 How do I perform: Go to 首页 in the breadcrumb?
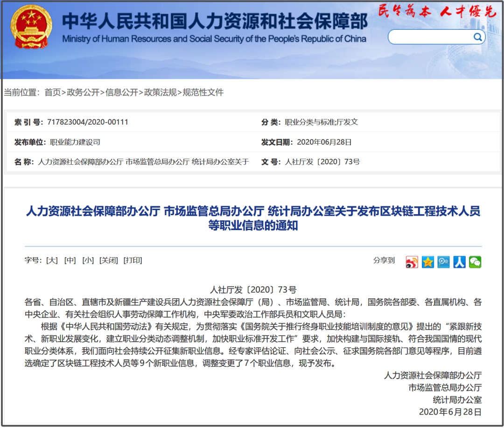(x=52, y=92)
